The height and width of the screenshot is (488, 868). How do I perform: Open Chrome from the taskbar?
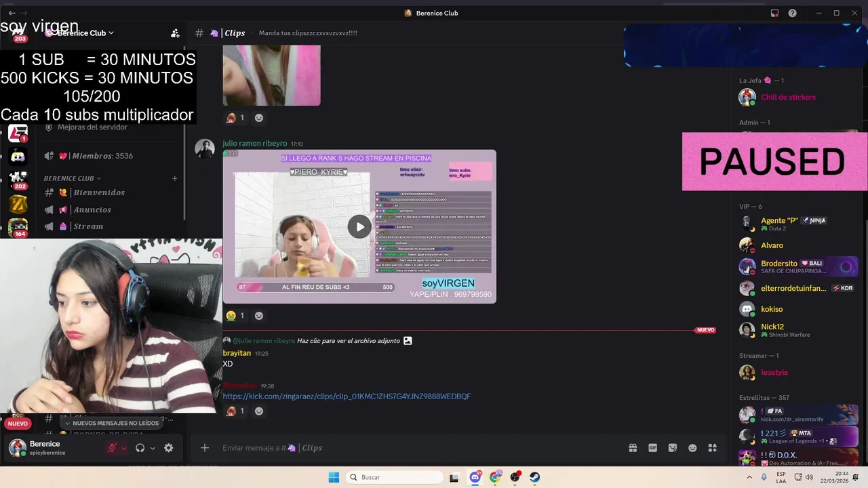point(496,477)
